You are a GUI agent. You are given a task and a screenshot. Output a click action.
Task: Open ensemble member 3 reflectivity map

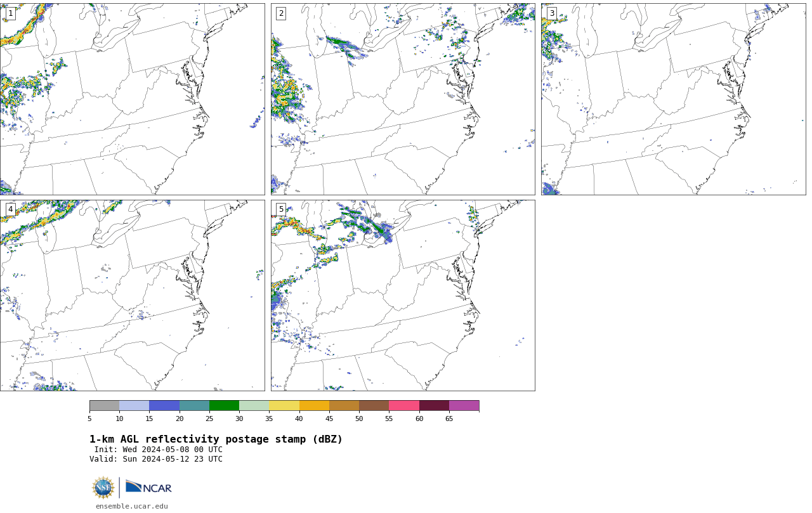pos(673,99)
